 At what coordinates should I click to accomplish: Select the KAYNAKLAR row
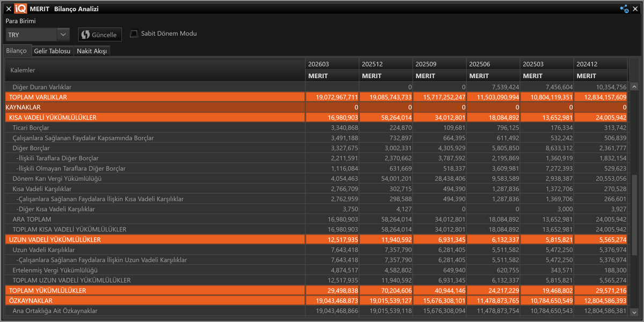pyautogui.click(x=316, y=107)
